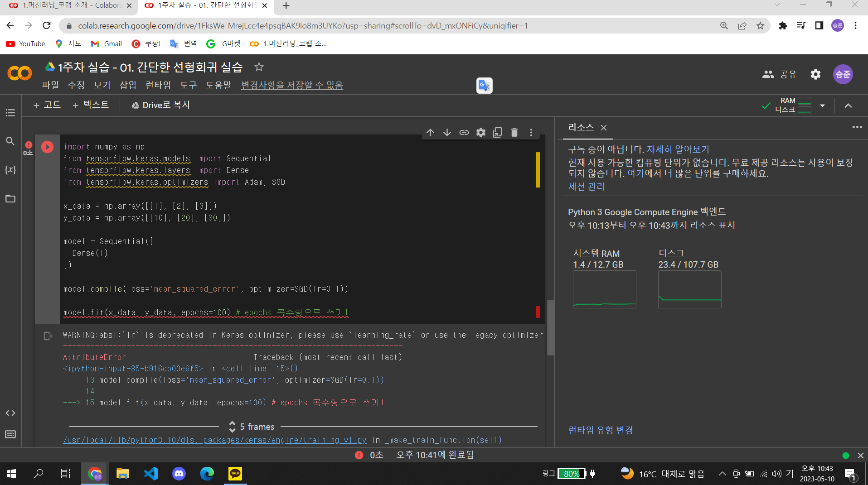Open Discord from taskbar
The width and height of the screenshot is (868, 485).
179,474
